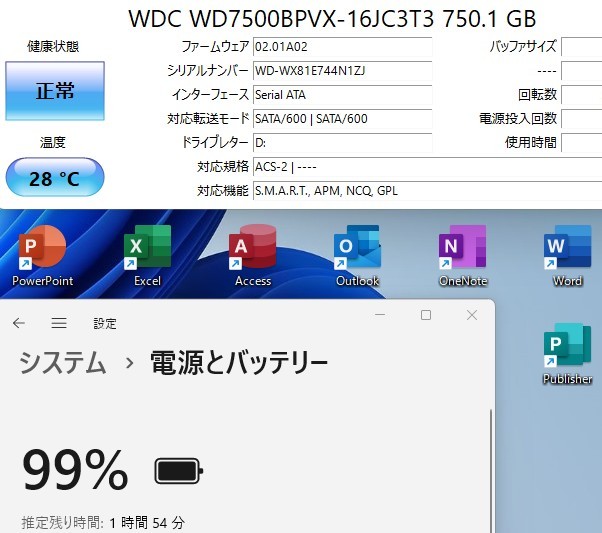
Task: Click the Settings window vertical scrollbar
Action: point(491,471)
